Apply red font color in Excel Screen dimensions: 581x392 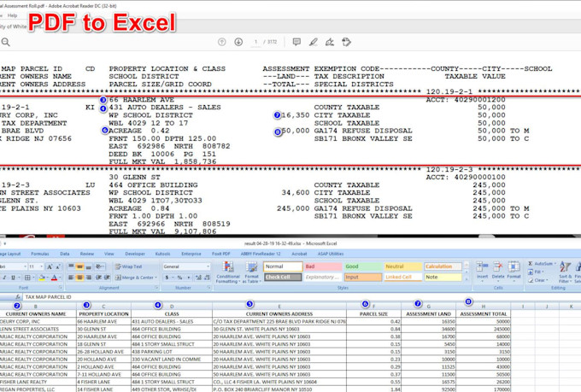54,278
